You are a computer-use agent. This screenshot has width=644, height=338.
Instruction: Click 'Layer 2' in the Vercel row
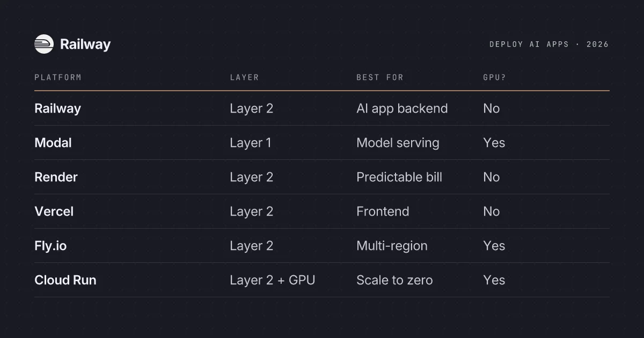tap(252, 211)
